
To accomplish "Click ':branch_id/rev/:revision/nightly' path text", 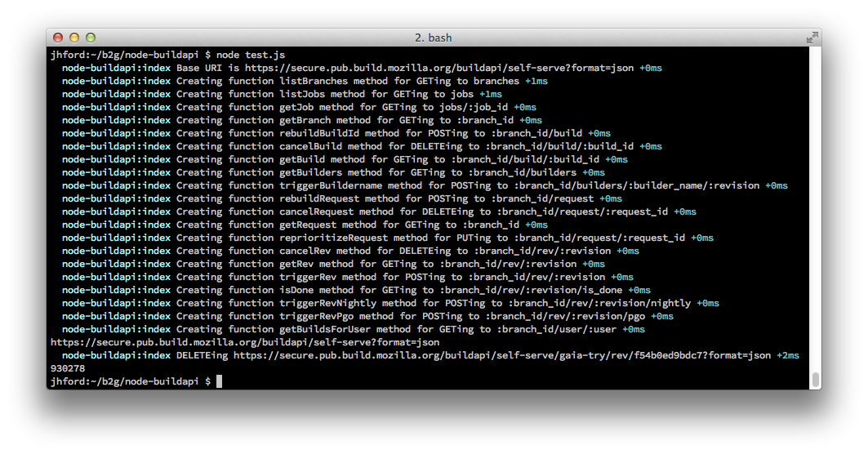I will pyautogui.click(x=599, y=303).
